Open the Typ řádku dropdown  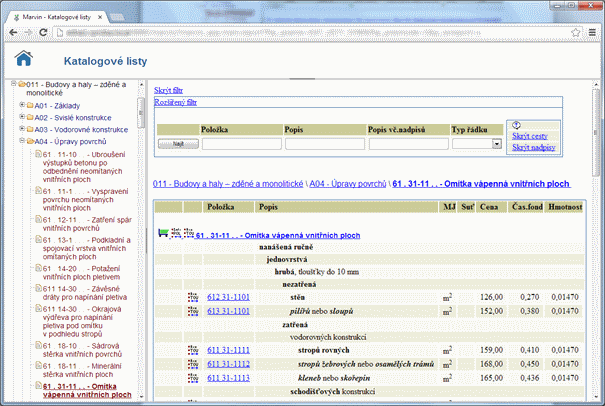[x=497, y=144]
